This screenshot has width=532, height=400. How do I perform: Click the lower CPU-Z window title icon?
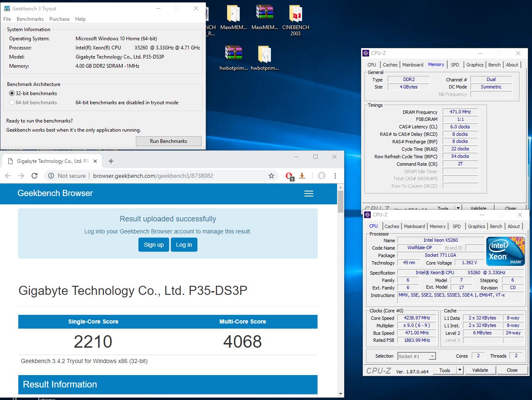(367, 215)
